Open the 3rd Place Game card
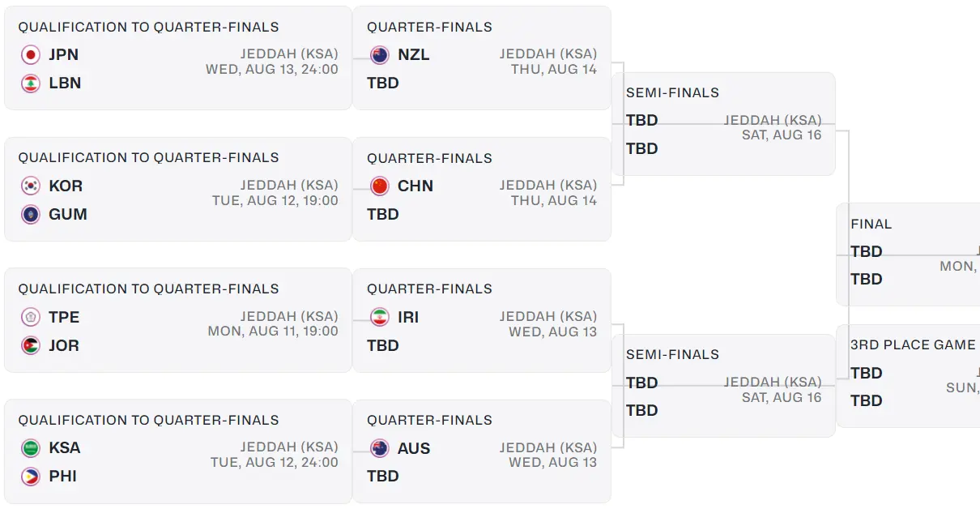 [908, 376]
